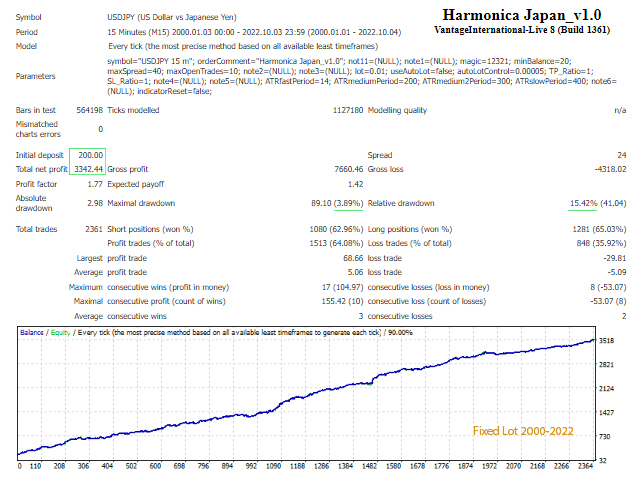Click the '90.00%' text in chart header
This screenshot has height=480, width=640.
click(x=400, y=332)
